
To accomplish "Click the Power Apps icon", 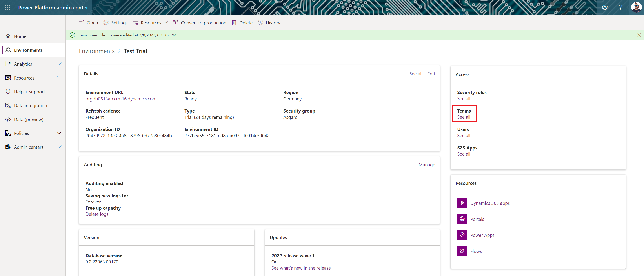I will point(462,235).
